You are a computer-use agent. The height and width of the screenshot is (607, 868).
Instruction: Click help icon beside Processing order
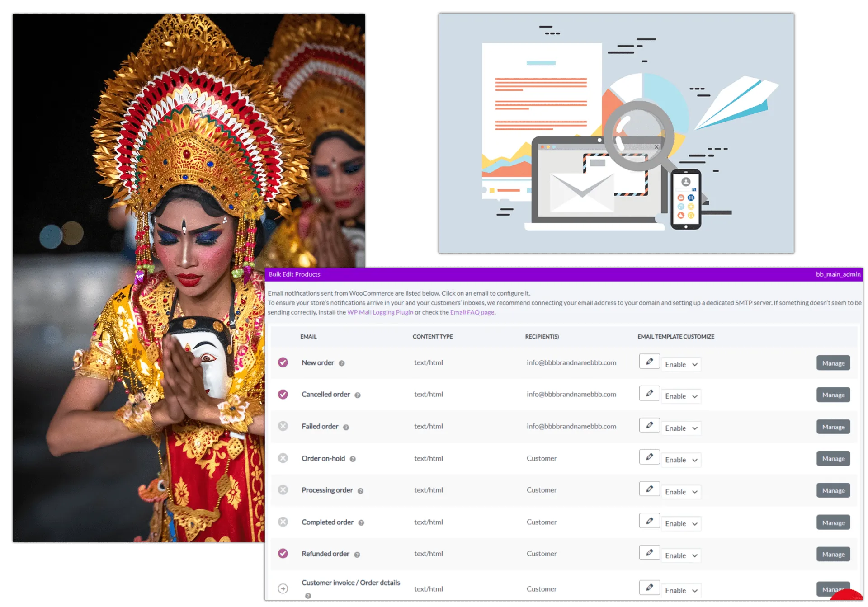(x=360, y=491)
